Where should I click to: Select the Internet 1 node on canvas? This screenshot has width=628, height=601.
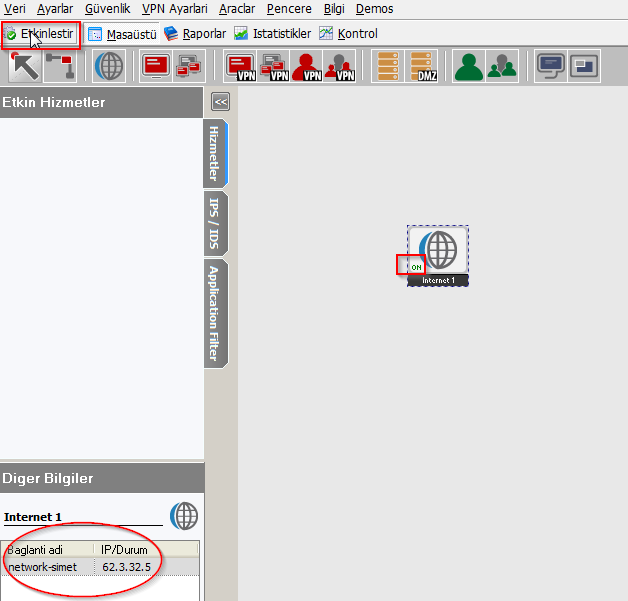click(x=440, y=250)
